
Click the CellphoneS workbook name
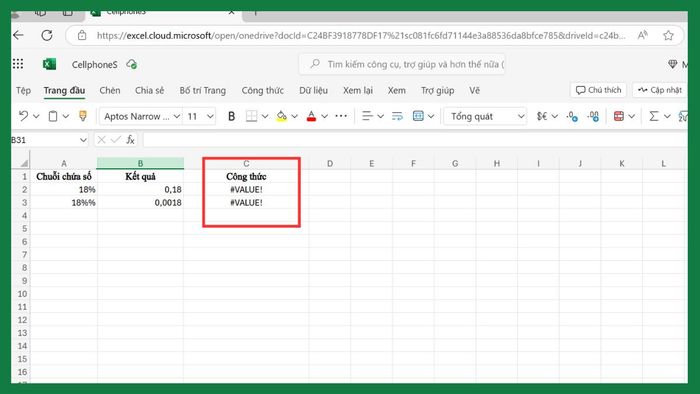[95, 65]
